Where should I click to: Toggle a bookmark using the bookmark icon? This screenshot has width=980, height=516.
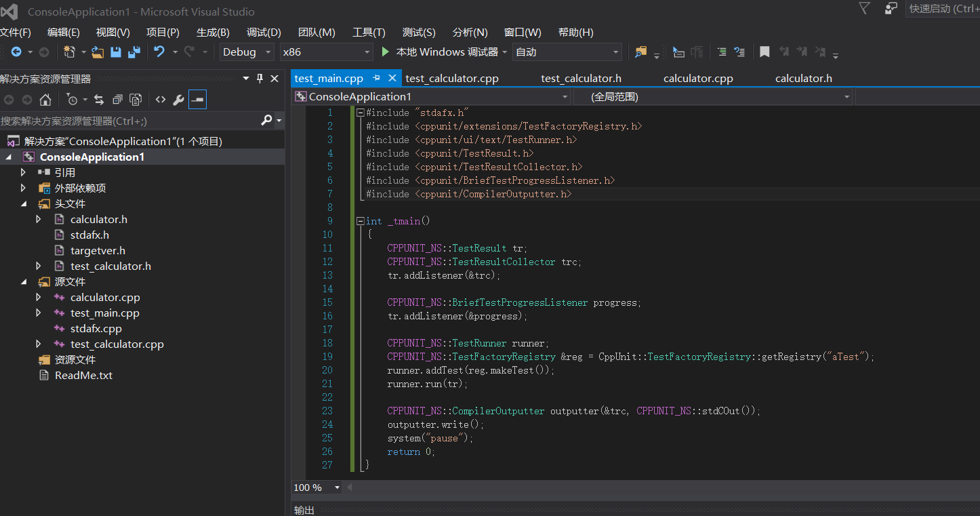pos(764,51)
